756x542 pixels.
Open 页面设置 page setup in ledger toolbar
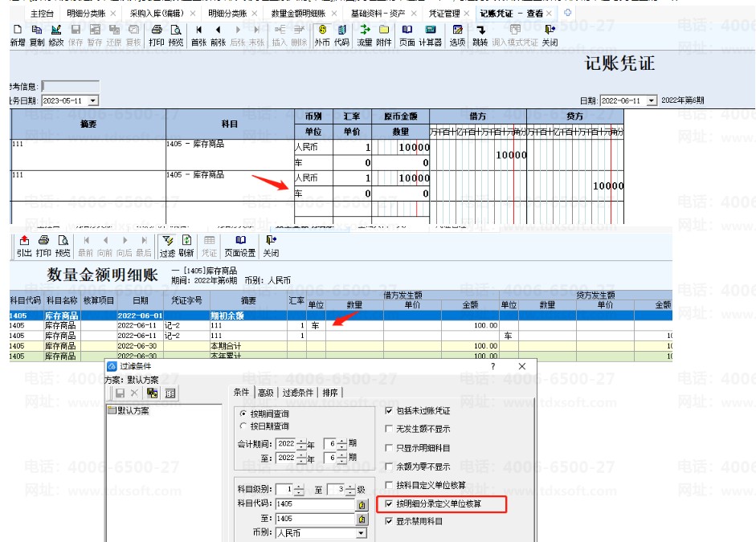(x=240, y=246)
